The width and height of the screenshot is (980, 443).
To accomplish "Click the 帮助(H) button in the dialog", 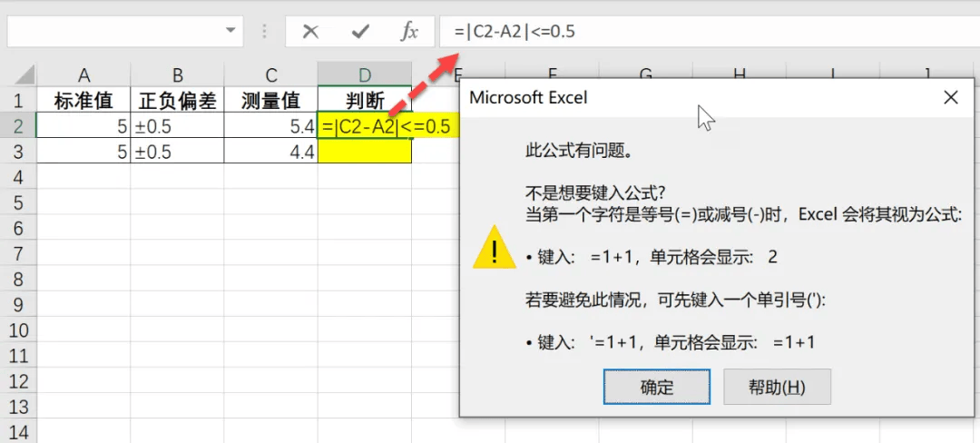I will [777, 387].
